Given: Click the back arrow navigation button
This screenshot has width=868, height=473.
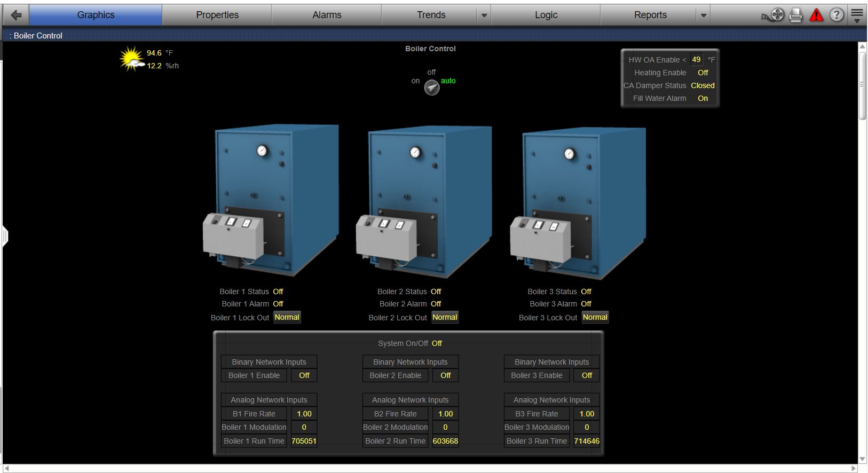Looking at the screenshot, I should (16, 15).
